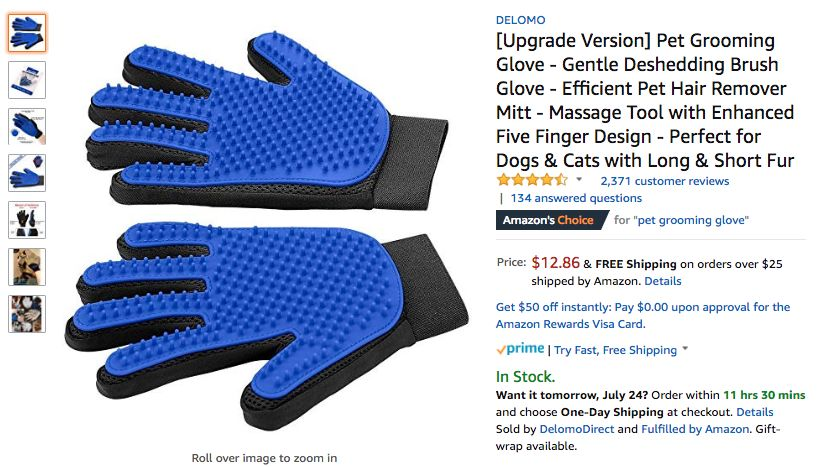Image resolution: width=820 pixels, height=467 pixels.
Task: Visit the DelomoDirect seller link
Action: (x=576, y=429)
